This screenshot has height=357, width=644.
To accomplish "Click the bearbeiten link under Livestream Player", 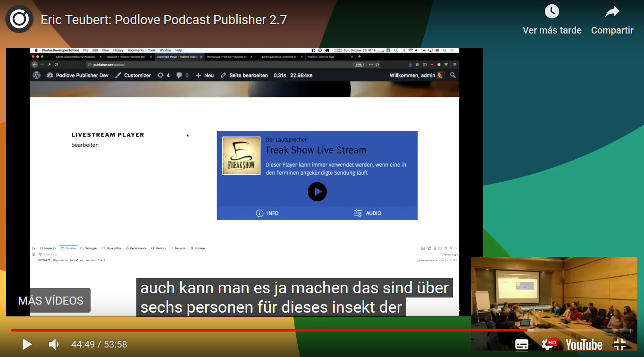I will [85, 145].
